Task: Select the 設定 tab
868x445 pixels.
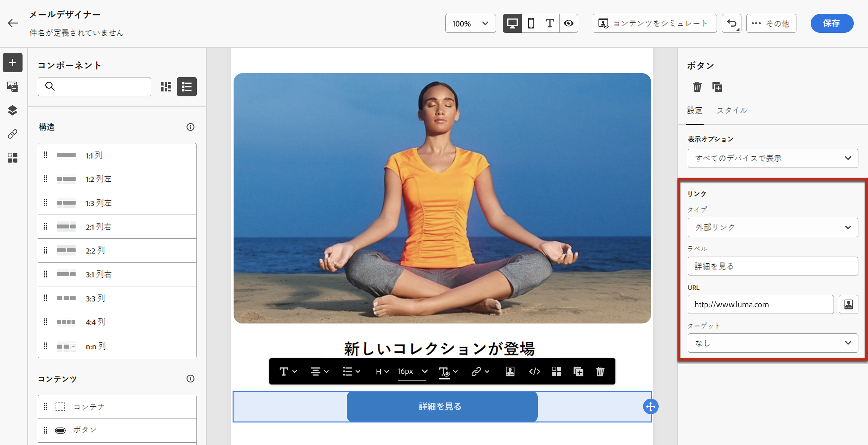Action: pyautogui.click(x=694, y=111)
